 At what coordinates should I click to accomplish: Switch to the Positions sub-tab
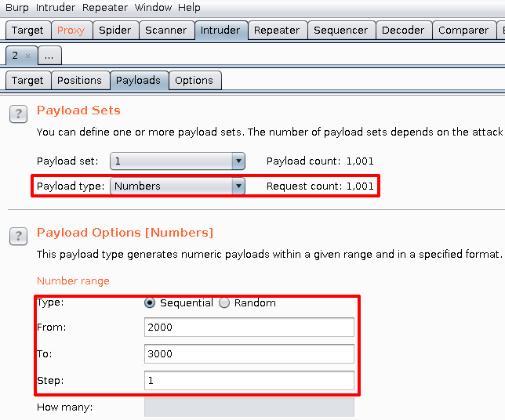pyautogui.click(x=79, y=80)
